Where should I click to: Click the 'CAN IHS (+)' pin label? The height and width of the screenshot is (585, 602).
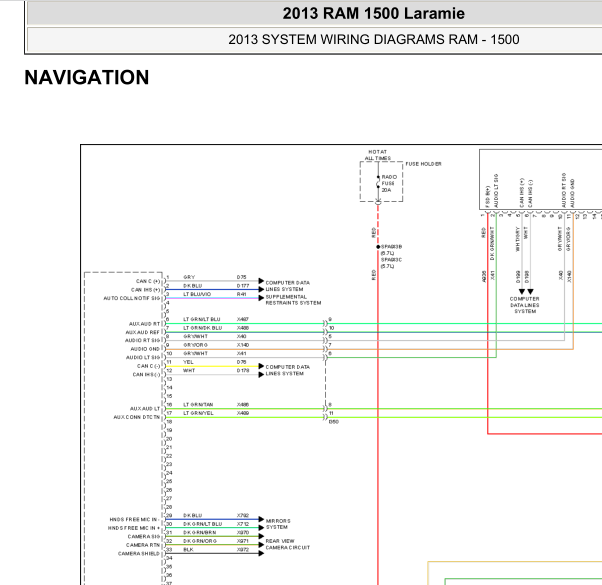[x=146, y=290]
